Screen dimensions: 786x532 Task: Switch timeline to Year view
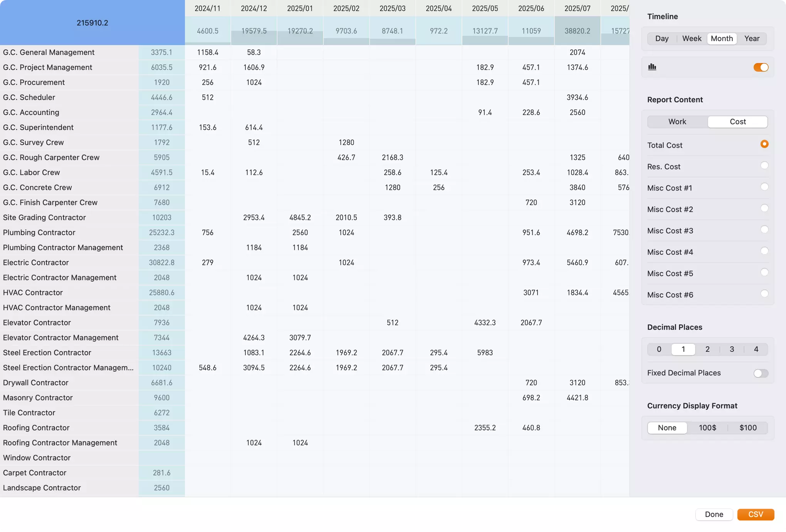point(752,38)
